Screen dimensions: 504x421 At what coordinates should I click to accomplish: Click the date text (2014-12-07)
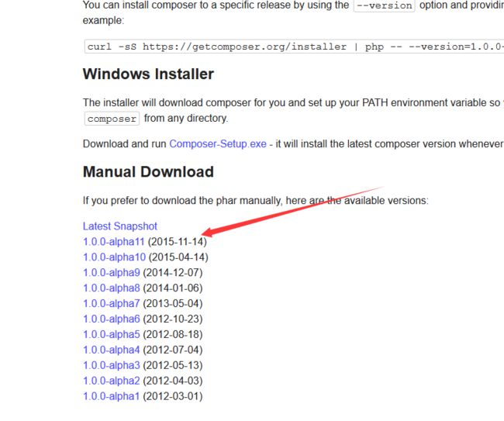coord(173,272)
